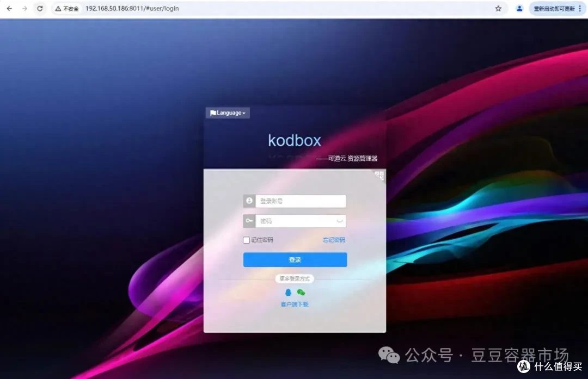Image resolution: width=588 pixels, height=379 pixels.
Task: Click the green WeChat login icon
Action: [301, 293]
